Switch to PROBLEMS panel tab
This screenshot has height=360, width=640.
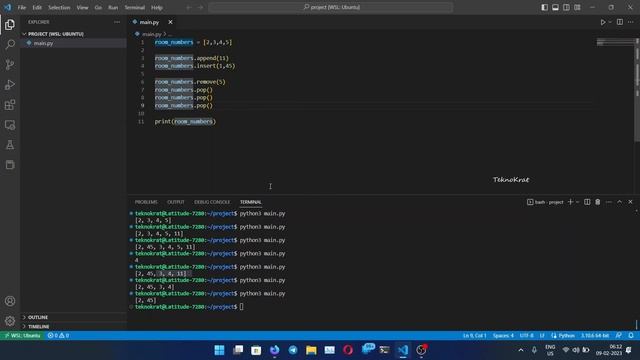(146, 202)
